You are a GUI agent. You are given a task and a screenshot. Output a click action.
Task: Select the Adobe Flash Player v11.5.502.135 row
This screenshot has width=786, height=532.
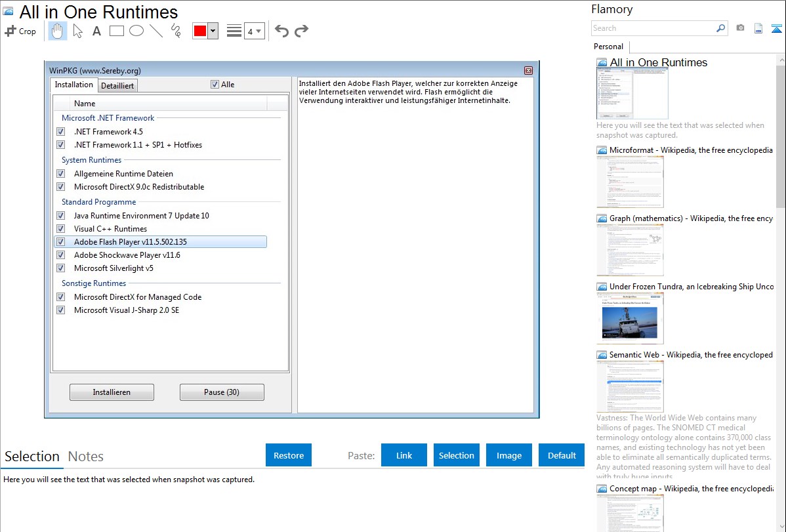pyautogui.click(x=160, y=242)
